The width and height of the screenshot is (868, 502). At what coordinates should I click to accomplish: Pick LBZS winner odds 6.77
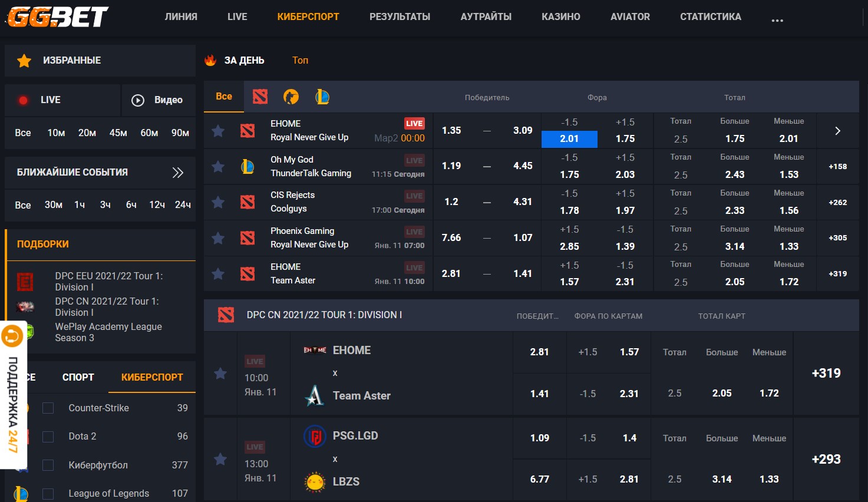coord(540,480)
